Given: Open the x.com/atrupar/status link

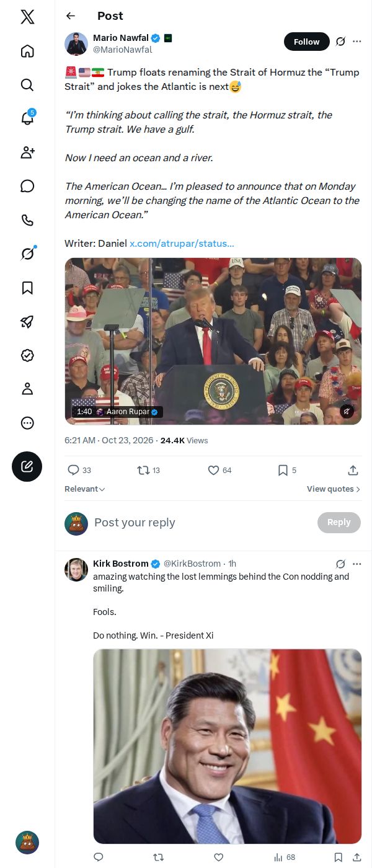Looking at the screenshot, I should click(x=182, y=244).
